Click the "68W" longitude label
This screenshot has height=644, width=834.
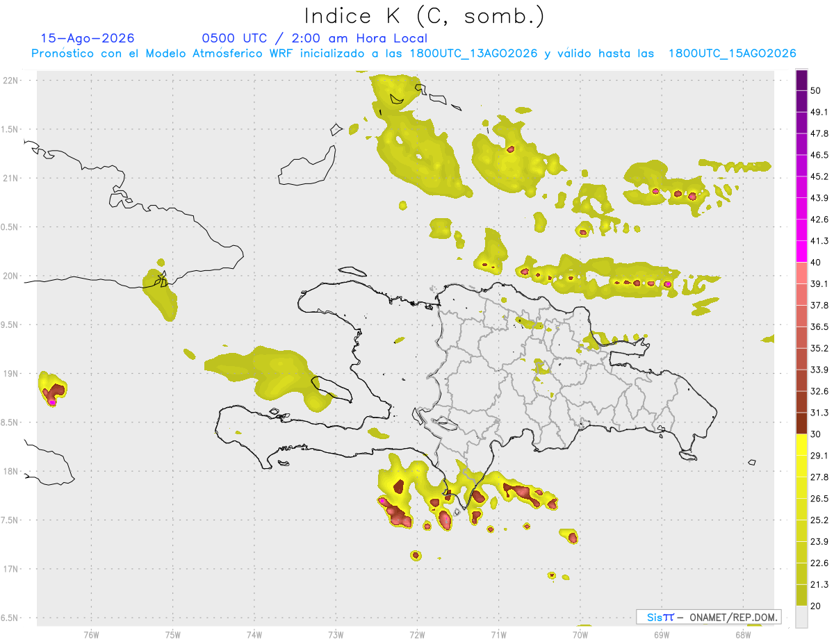[743, 635]
